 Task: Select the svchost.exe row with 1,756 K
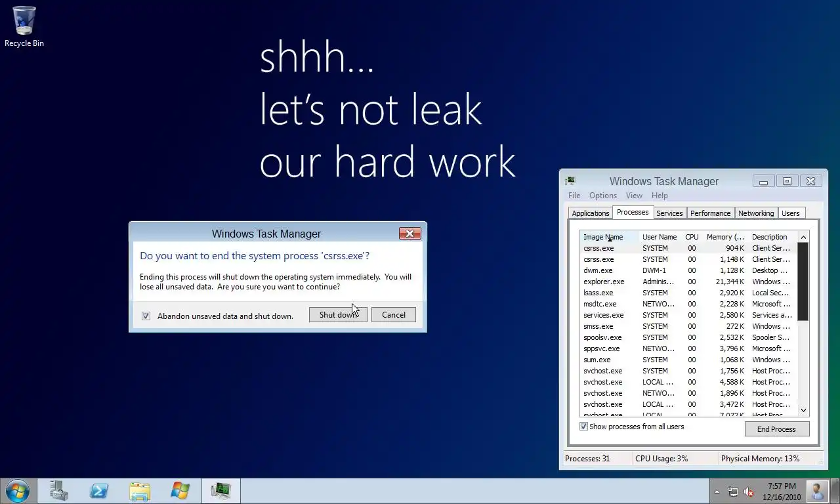pos(688,371)
